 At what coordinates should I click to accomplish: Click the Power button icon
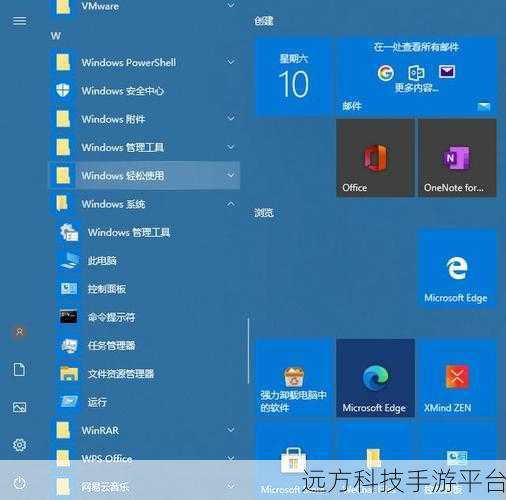coord(19,483)
